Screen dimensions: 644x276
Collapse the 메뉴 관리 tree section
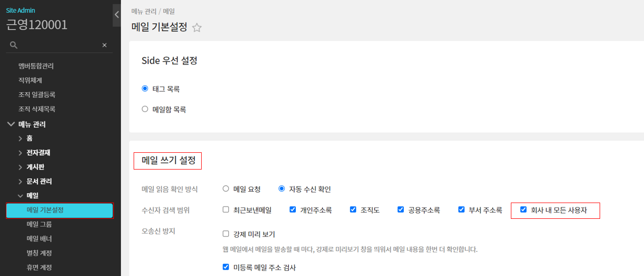pyautogui.click(x=11, y=124)
